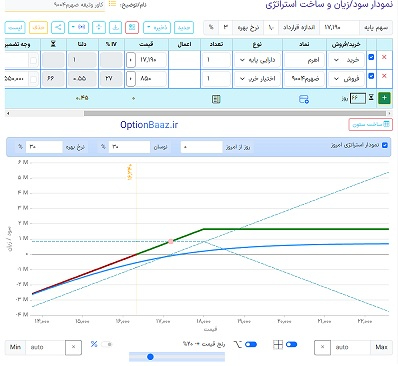Viewport: 398px width, 366px height.
Task: Click the hourglass icon next to days field
Action: (371, 98)
